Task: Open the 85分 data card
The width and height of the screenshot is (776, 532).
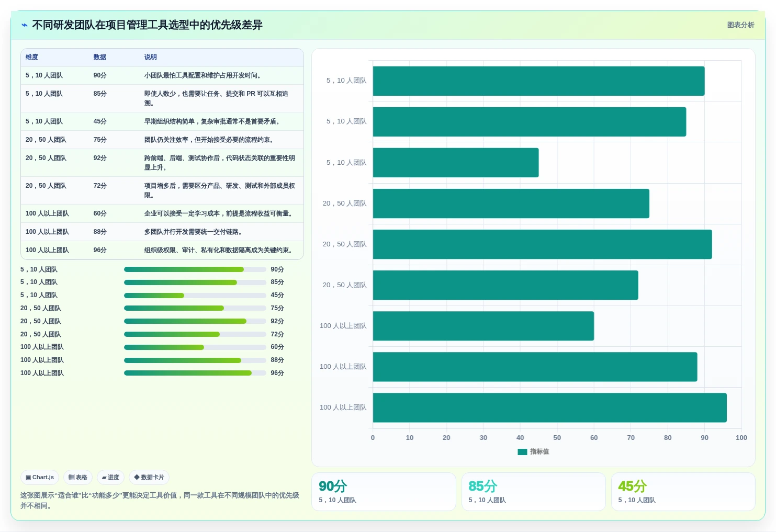Action: [533, 492]
